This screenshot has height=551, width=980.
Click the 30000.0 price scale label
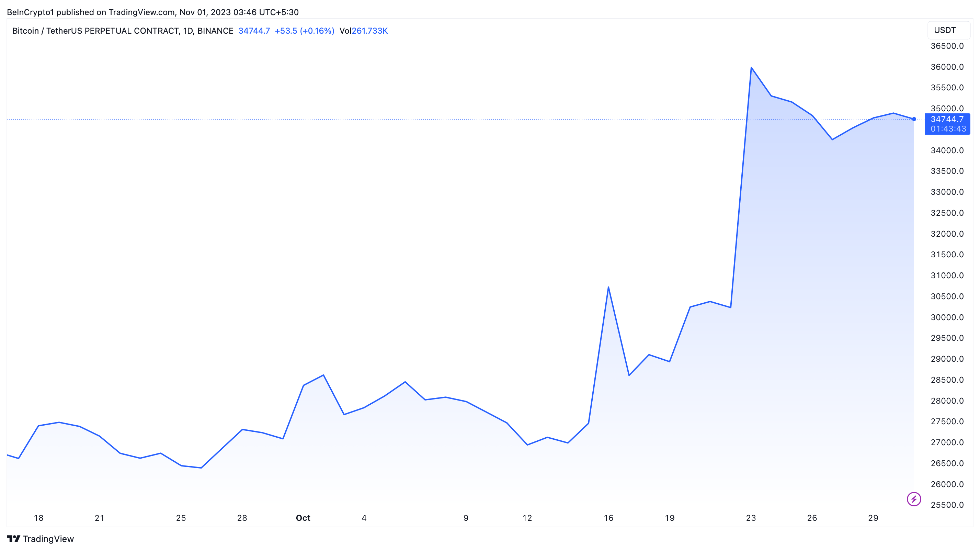[947, 317]
